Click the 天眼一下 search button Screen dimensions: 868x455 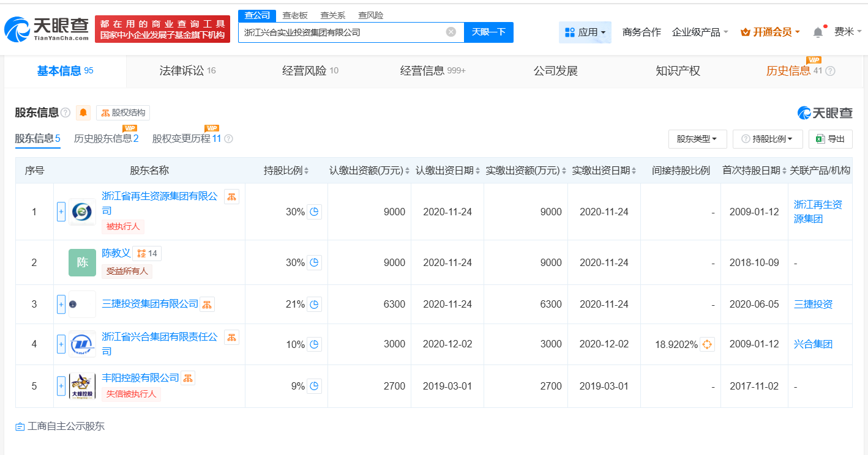click(488, 32)
